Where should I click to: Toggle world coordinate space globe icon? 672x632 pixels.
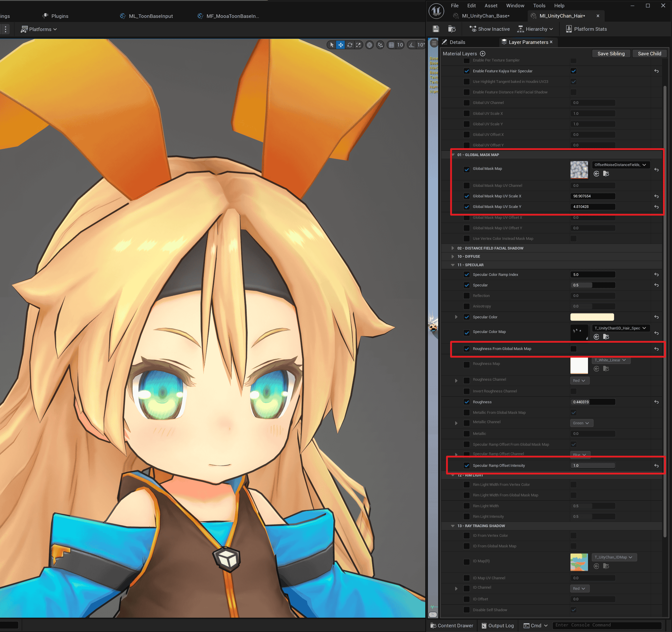coord(369,45)
